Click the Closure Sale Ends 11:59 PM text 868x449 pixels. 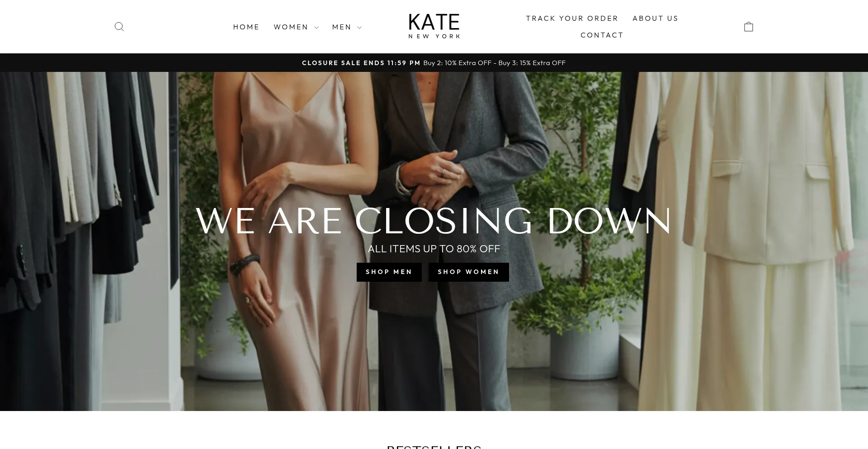(x=361, y=63)
